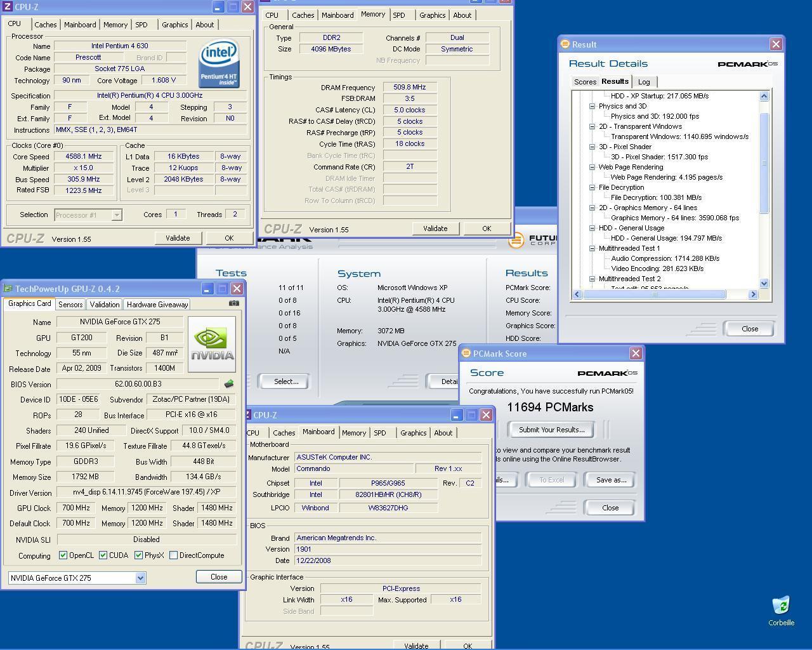Image resolution: width=812 pixels, height=650 pixels.
Task: Click BIOS Version 62.00.60.00.B3 field
Action: point(138,384)
